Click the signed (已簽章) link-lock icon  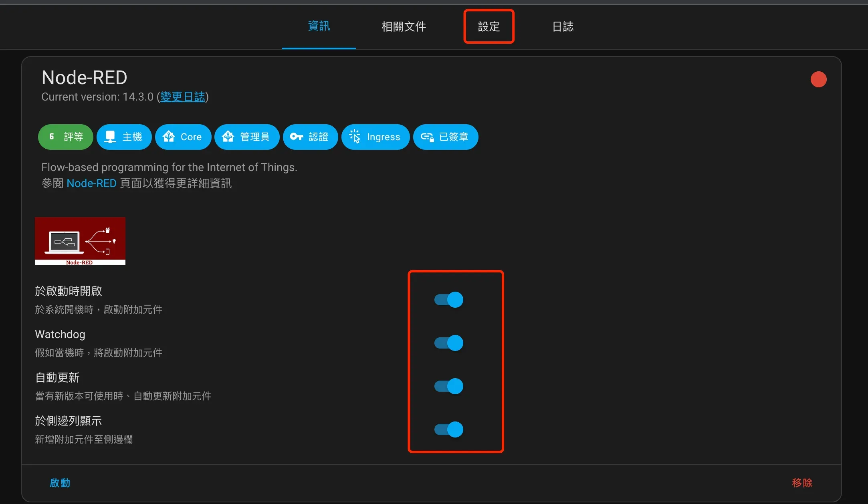click(427, 137)
